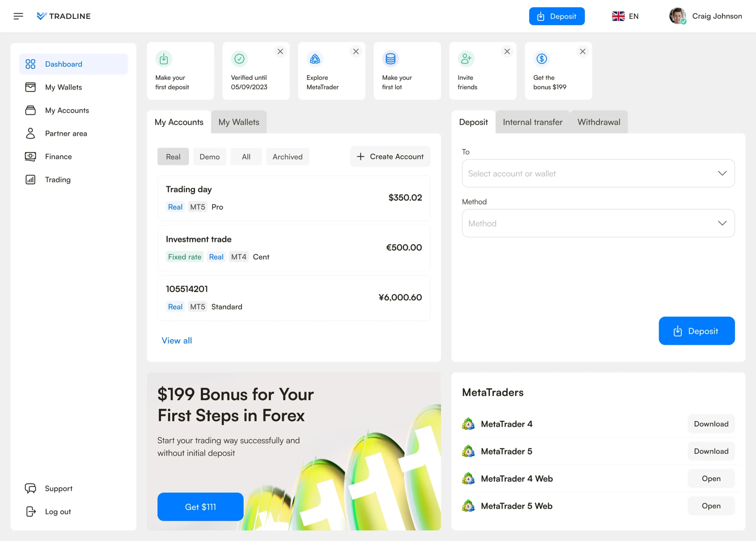
Task: Dismiss the Get the bonus $199 card
Action: (x=583, y=52)
